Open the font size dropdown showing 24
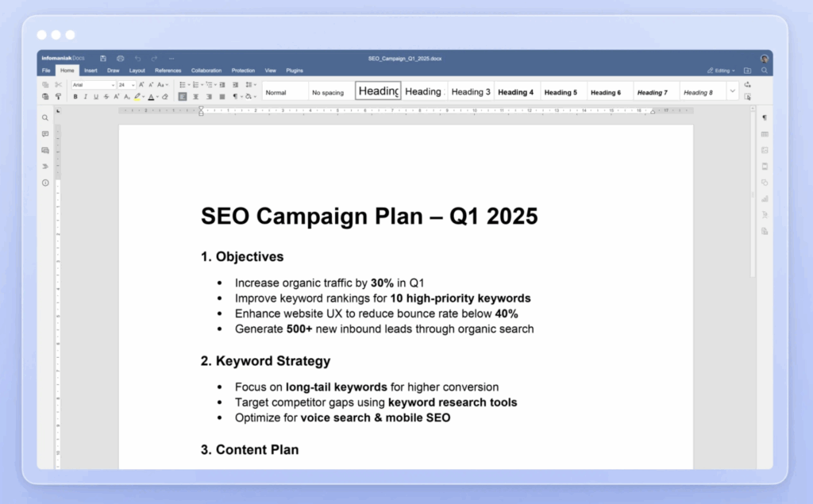The width and height of the screenshot is (813, 504). tap(126, 85)
